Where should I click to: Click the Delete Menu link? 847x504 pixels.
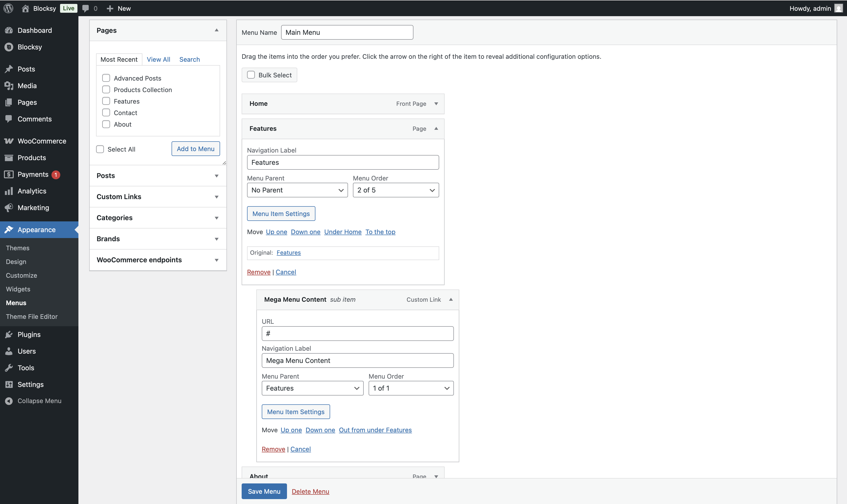pos(310,492)
